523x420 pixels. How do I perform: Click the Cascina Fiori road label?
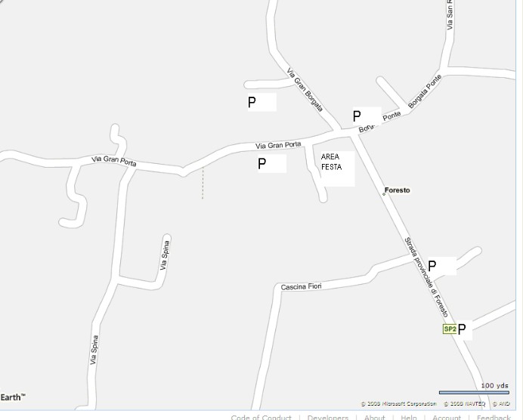click(x=302, y=286)
